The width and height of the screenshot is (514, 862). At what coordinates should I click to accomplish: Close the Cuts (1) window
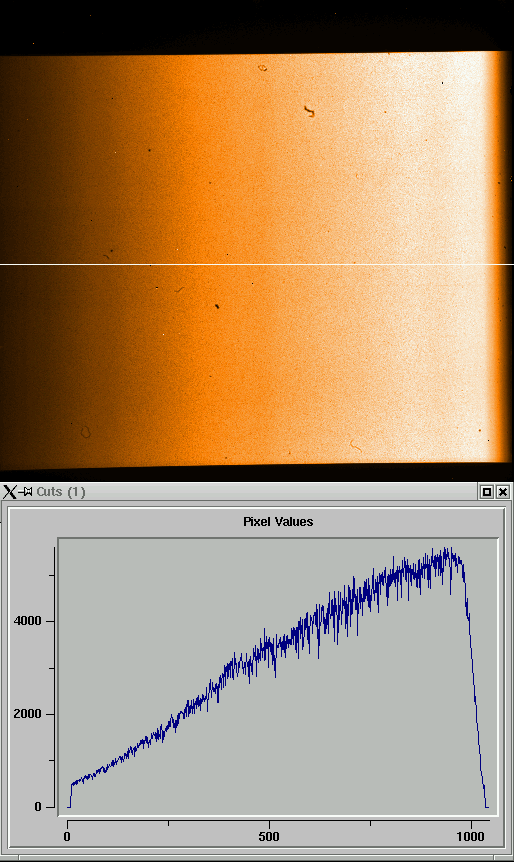(502, 492)
